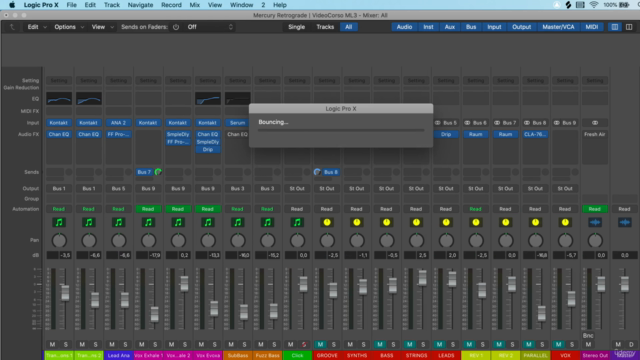This screenshot has height=360, width=640.
Task: Open the Edit dropdown in mixer toolbar
Action: click(37, 27)
